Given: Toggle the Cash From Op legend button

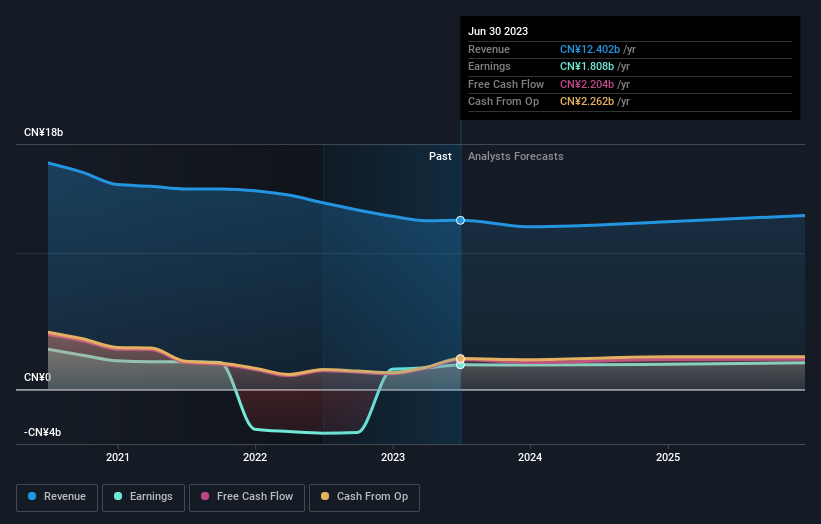Looking at the screenshot, I should point(364,497).
